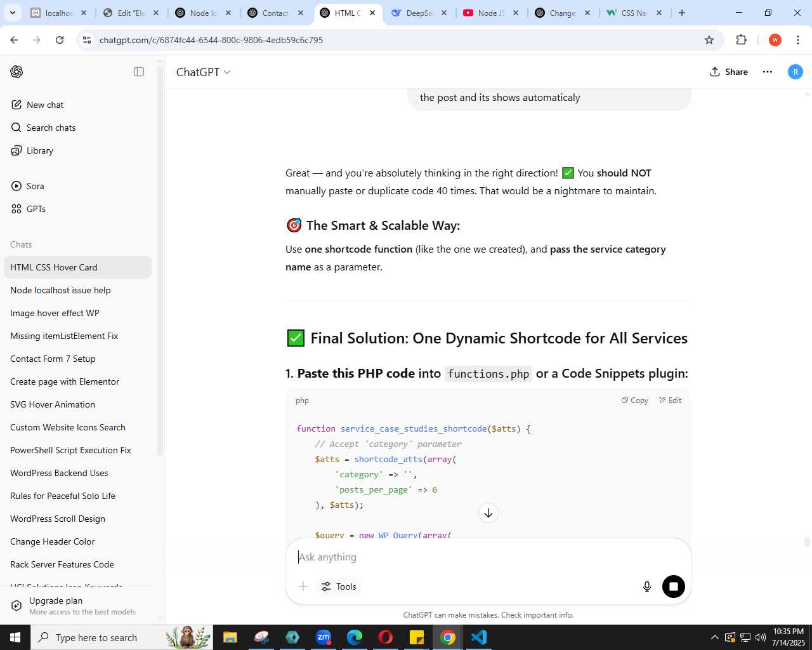Open the Create page with Elementor chat
The height and width of the screenshot is (650, 812).
[77, 381]
